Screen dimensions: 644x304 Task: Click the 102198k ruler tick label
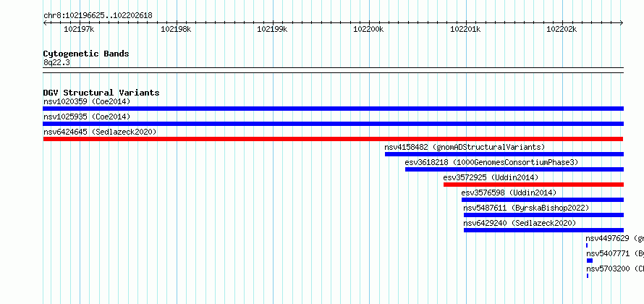coord(176,29)
